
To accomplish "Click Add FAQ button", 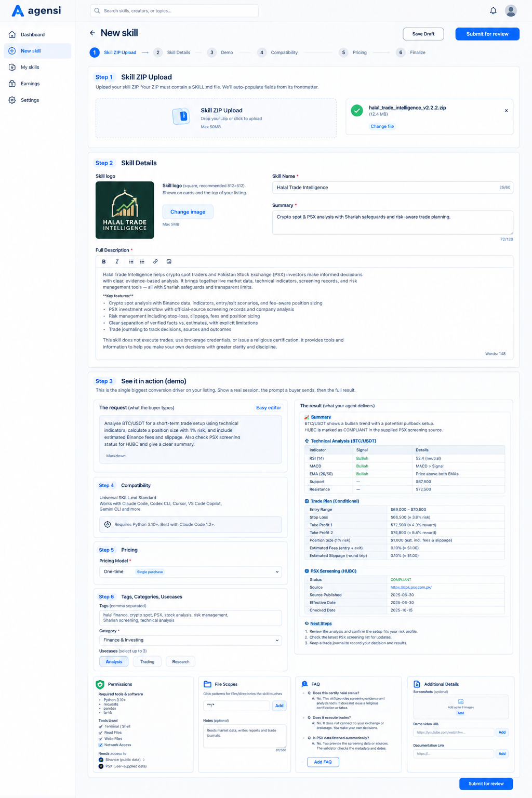I will 323,762.
